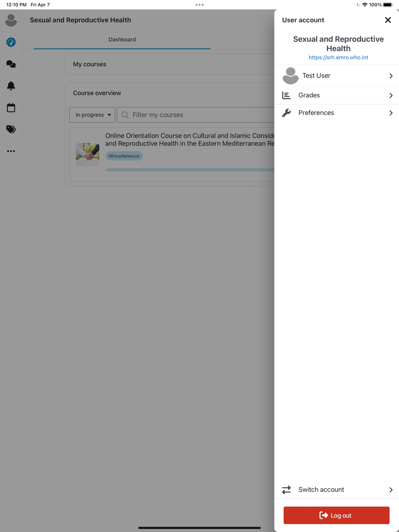Open notifications bell icon

point(11,86)
